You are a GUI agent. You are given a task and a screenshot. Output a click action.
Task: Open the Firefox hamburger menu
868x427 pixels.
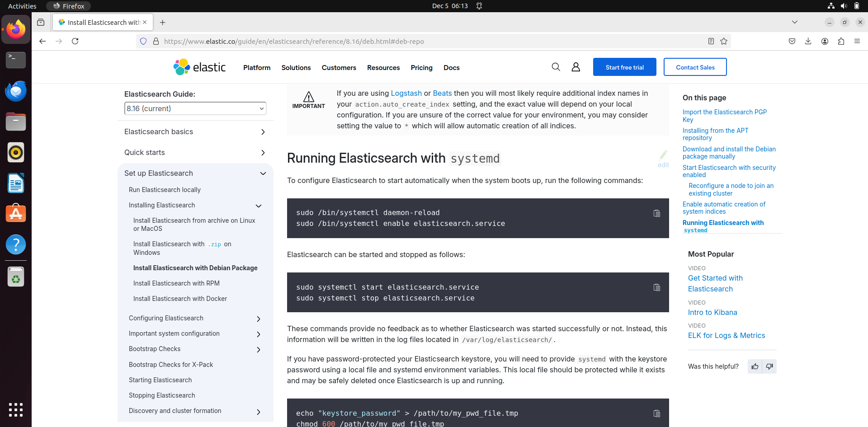(x=857, y=41)
